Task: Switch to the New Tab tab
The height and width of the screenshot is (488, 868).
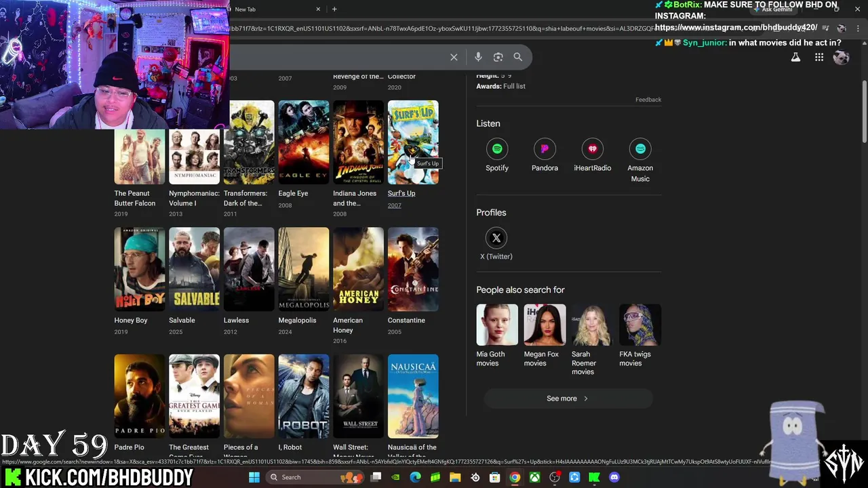Action: 275,9
